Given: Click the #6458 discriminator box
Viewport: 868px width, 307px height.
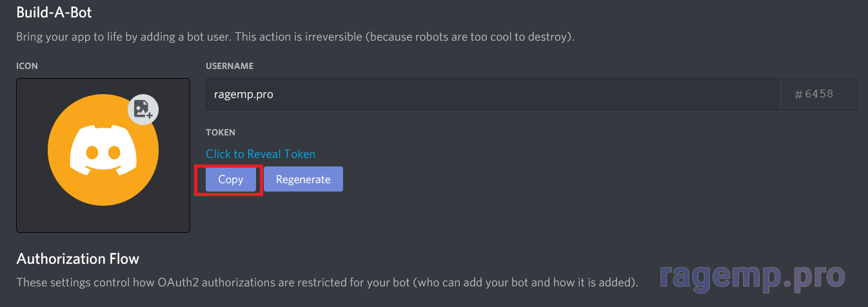Looking at the screenshot, I should pos(819,94).
